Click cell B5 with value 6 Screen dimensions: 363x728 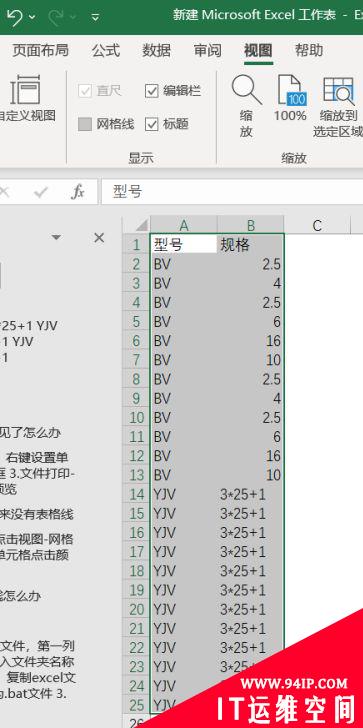point(251,322)
